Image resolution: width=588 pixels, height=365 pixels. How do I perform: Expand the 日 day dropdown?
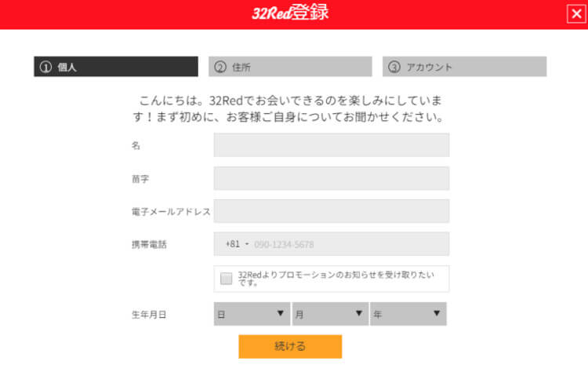tap(252, 314)
